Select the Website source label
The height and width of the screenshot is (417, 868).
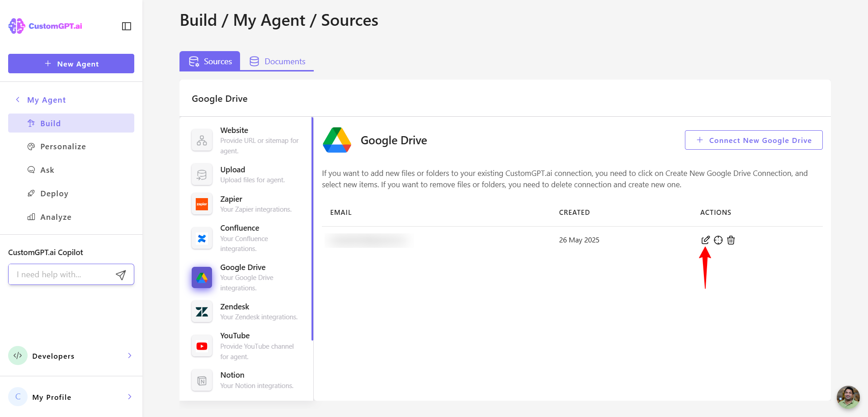234,130
